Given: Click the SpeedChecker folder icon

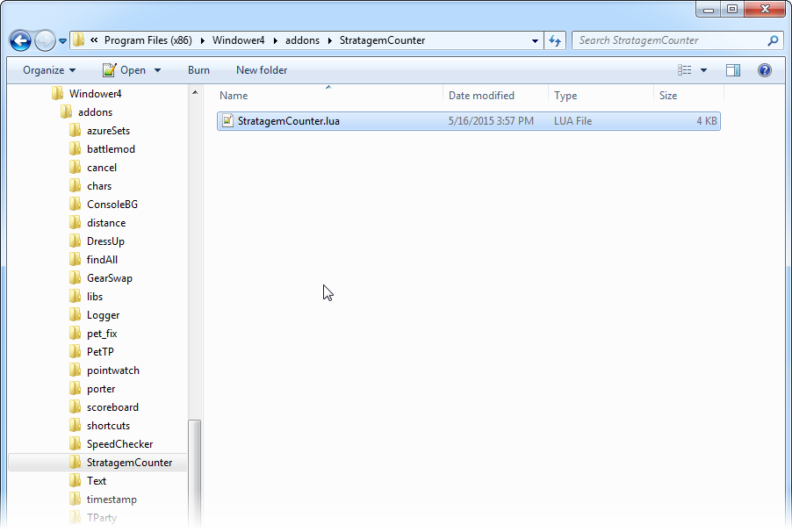Looking at the screenshot, I should (75, 443).
